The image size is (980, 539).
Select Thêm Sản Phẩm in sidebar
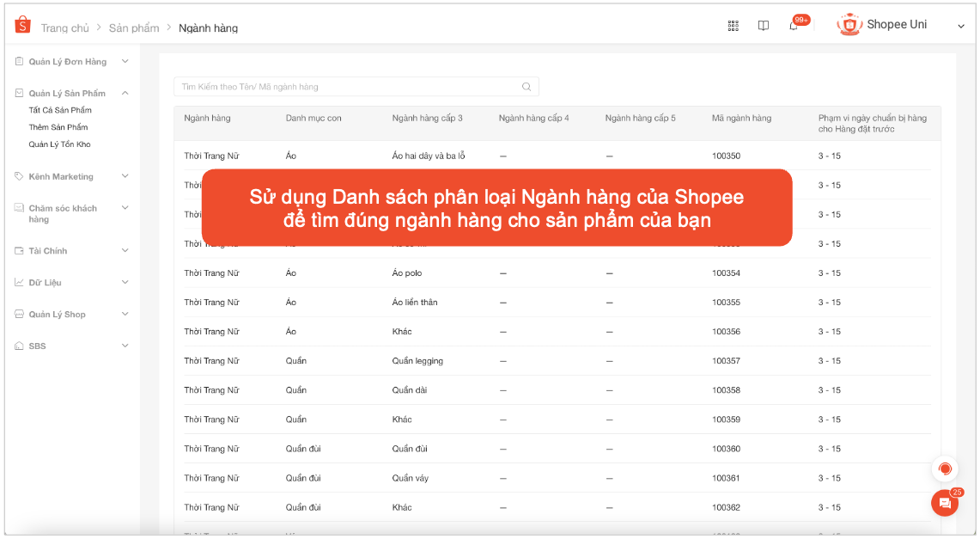point(58,127)
